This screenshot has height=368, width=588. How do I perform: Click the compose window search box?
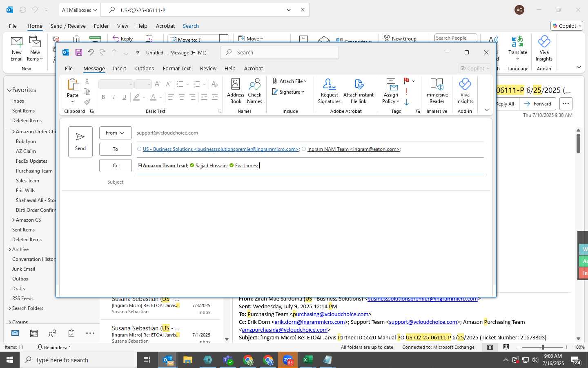pyautogui.click(x=280, y=52)
